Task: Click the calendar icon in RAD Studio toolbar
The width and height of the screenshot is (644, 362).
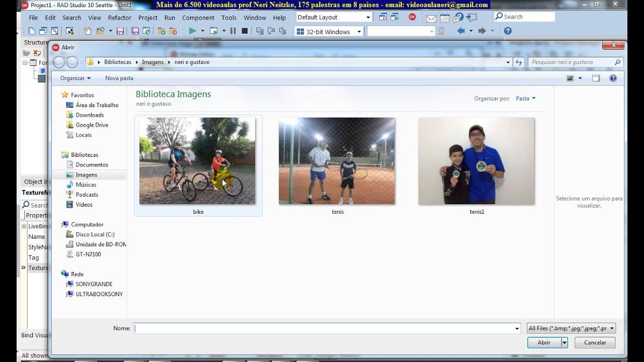Action: pos(444,19)
